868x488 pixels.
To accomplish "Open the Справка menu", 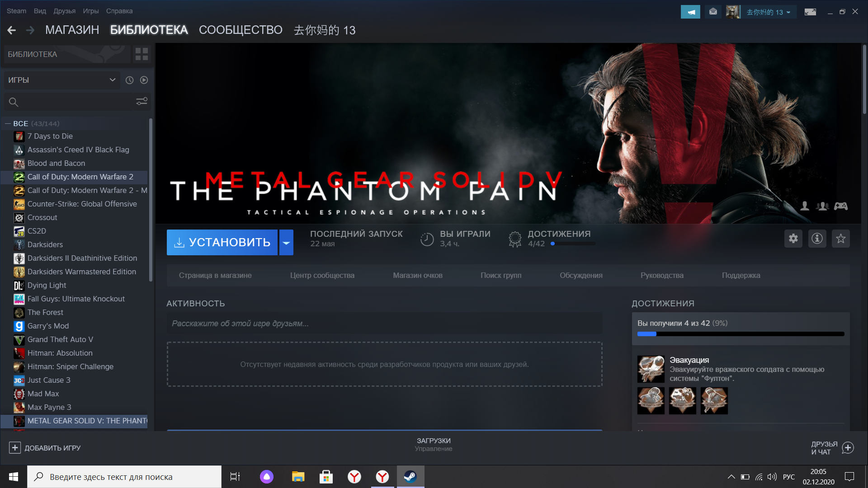I will [x=119, y=11].
